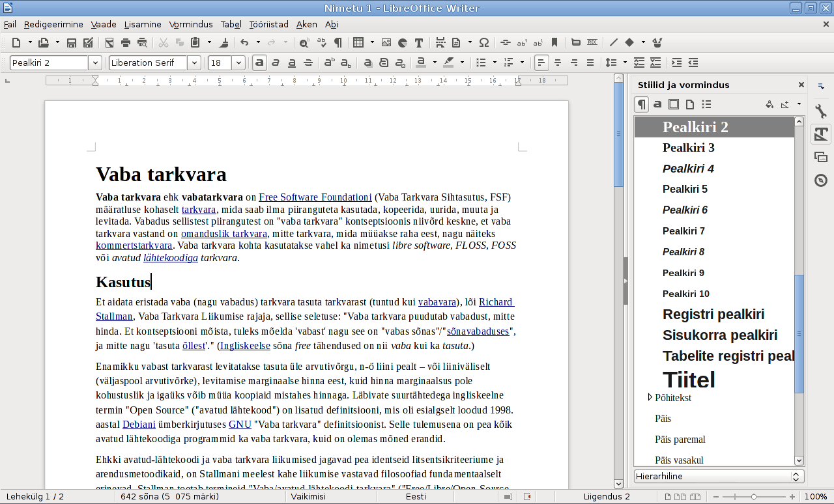Click the Save document icon
This screenshot has width=834, height=504.
pos(72,43)
